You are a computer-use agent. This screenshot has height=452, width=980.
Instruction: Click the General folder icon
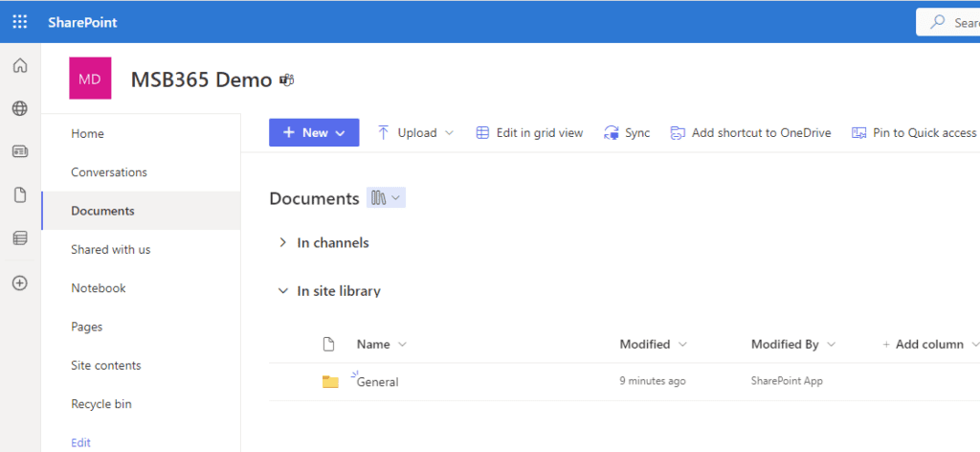(x=330, y=381)
